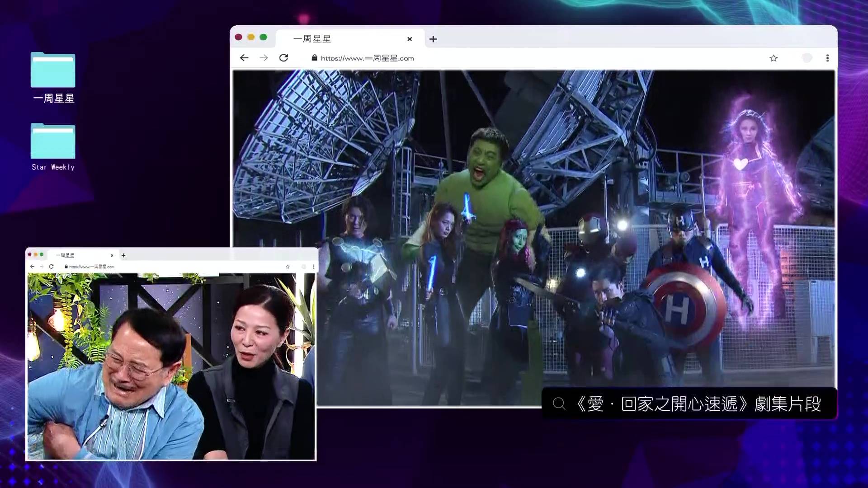Open three-dot menu in small browser window
The height and width of the screenshot is (488, 868).
(x=314, y=267)
